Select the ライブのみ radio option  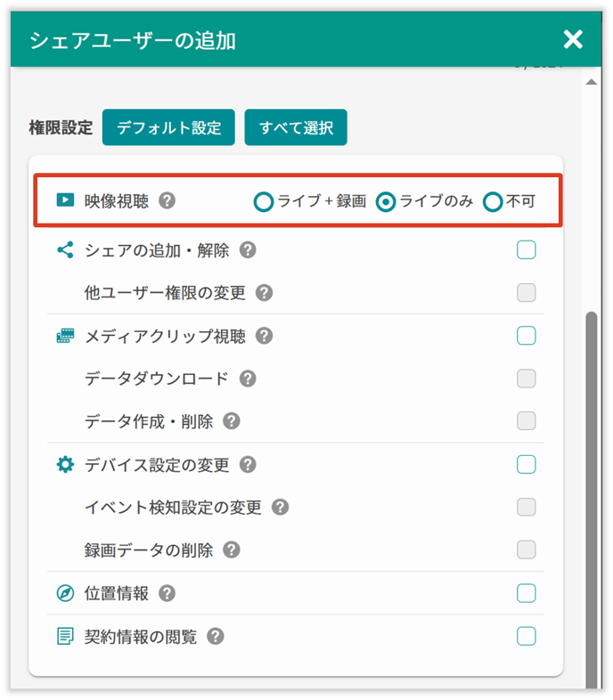pos(385,202)
